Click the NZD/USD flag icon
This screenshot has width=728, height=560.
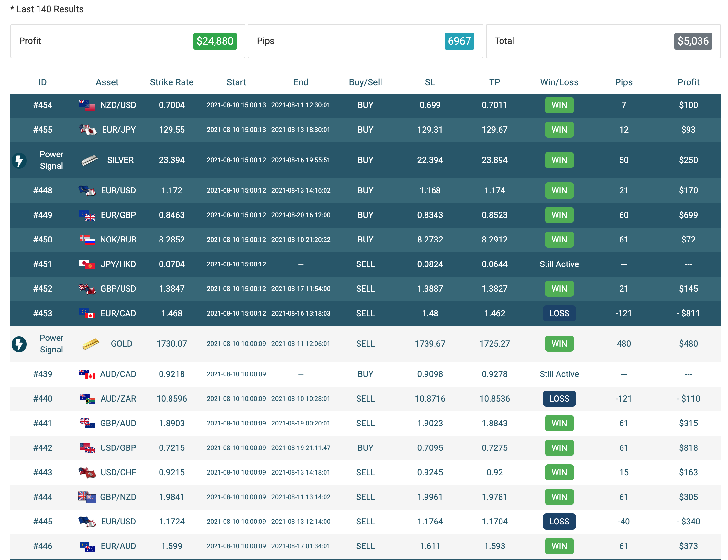tap(86, 105)
